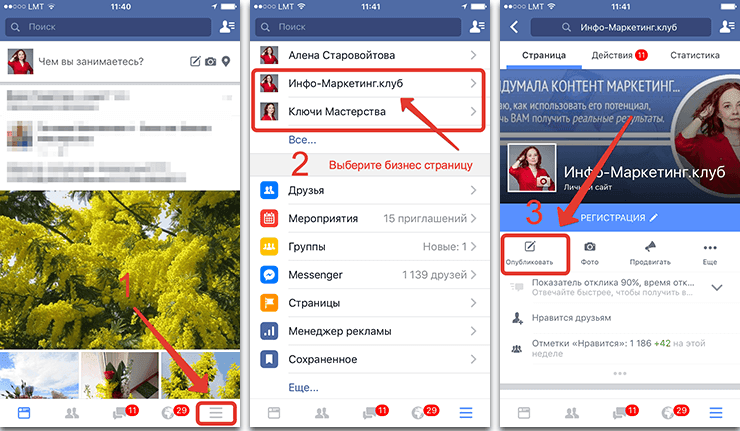Click chevron on 'Алена Старовойтова' row
Viewport: 740px width, 431px height.
click(x=473, y=55)
